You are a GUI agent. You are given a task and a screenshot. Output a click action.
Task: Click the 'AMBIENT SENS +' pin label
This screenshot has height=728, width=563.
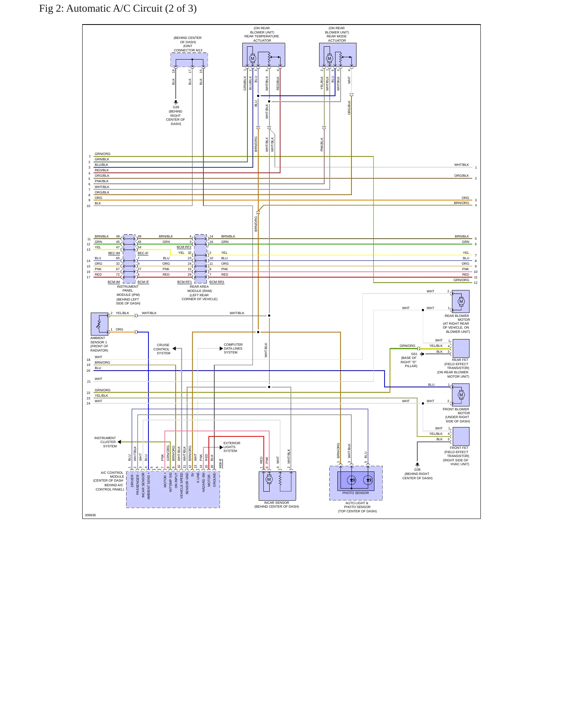pyautogui.click(x=148, y=486)
